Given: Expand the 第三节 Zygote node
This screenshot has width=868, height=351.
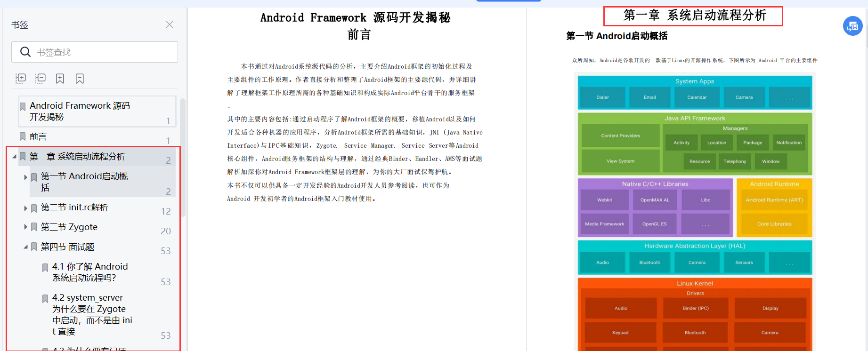Looking at the screenshot, I should pos(26,227).
